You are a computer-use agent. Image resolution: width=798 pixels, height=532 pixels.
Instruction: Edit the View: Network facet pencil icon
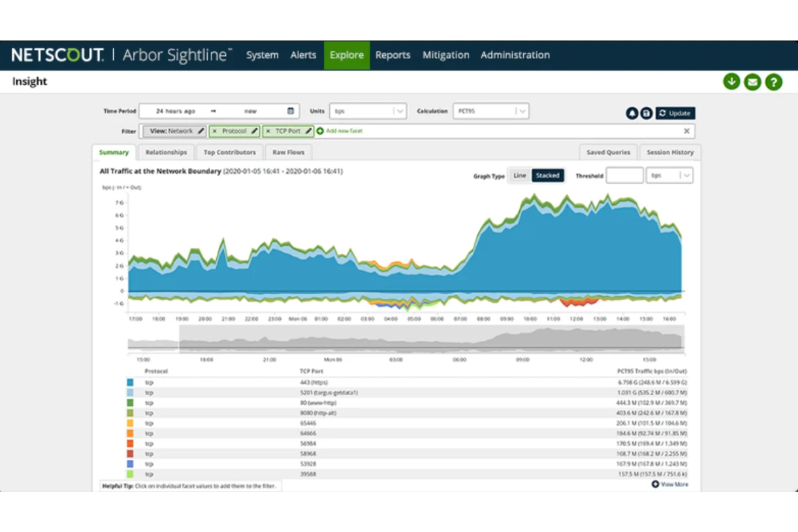point(200,131)
